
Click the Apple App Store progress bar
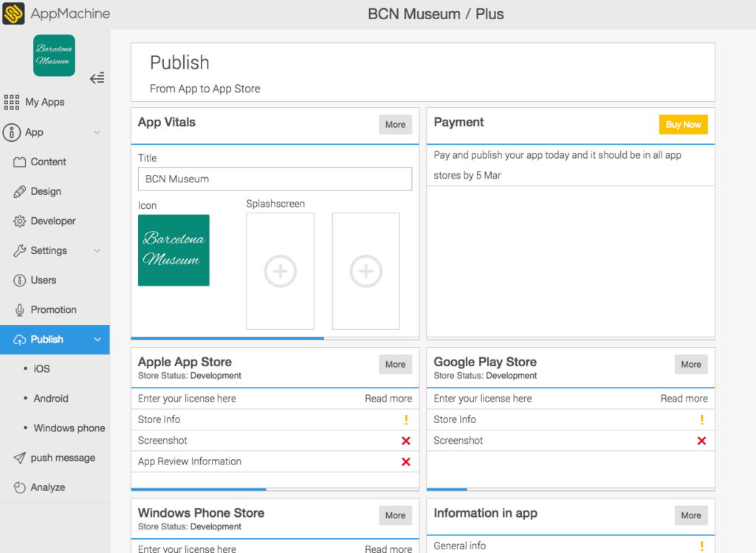275,490
